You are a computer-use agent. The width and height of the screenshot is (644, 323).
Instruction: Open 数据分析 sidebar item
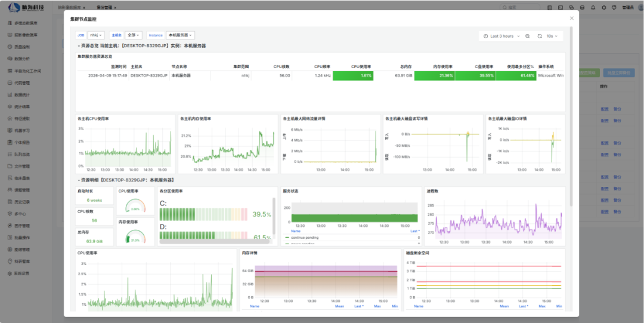[x=22, y=59]
